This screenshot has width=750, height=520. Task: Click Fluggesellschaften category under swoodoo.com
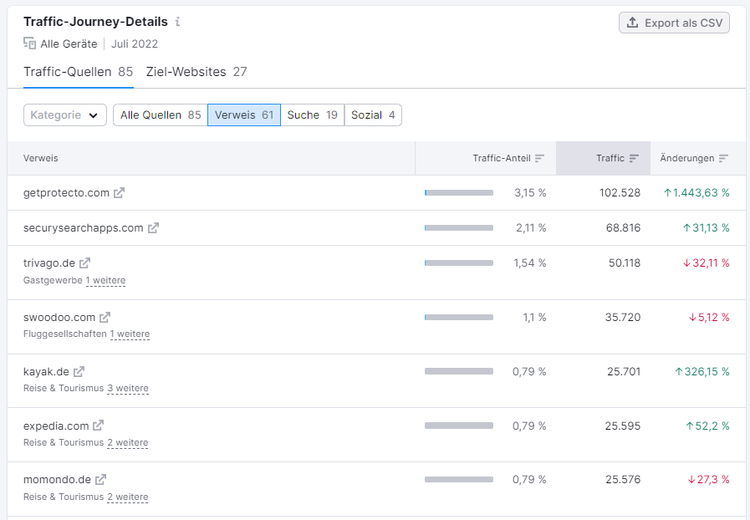65,334
